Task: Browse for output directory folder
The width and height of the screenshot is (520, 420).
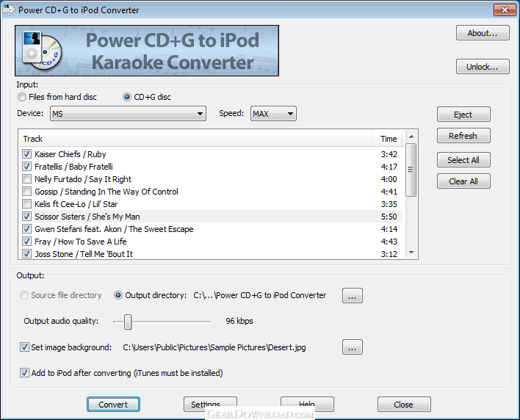Action: click(353, 296)
